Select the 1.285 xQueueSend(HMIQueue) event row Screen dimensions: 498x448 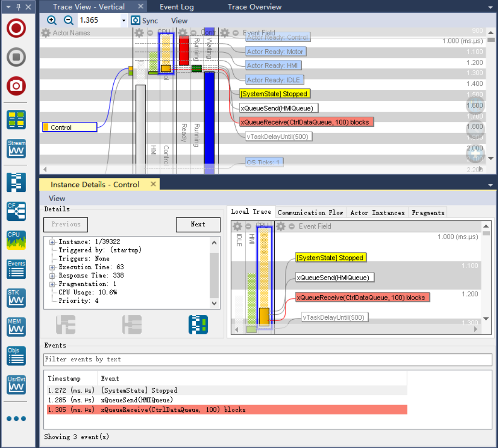[x=227, y=400]
